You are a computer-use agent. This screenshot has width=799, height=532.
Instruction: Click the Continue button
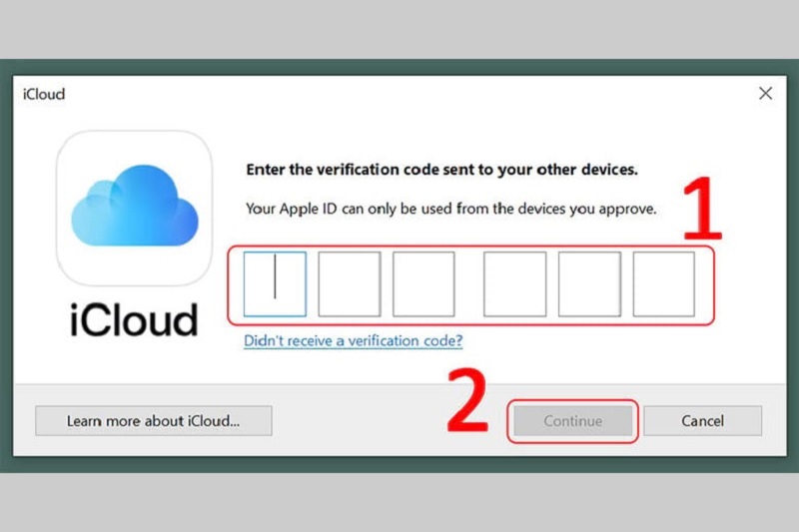click(572, 421)
